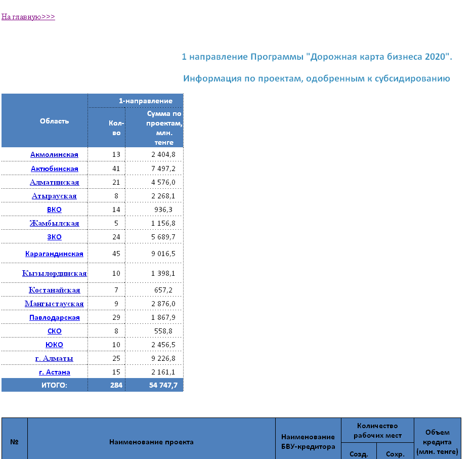Open the ЗКО region link
This screenshot has width=476, height=459.
tap(54, 237)
